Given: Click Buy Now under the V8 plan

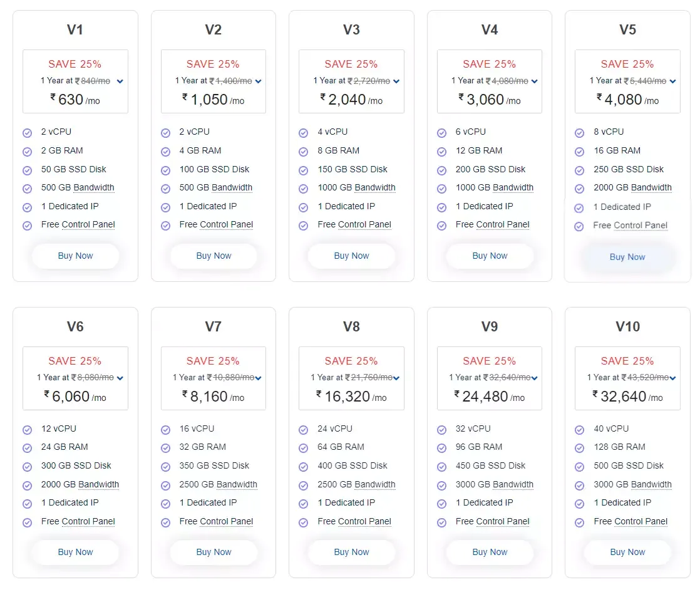Looking at the screenshot, I should pos(351,552).
